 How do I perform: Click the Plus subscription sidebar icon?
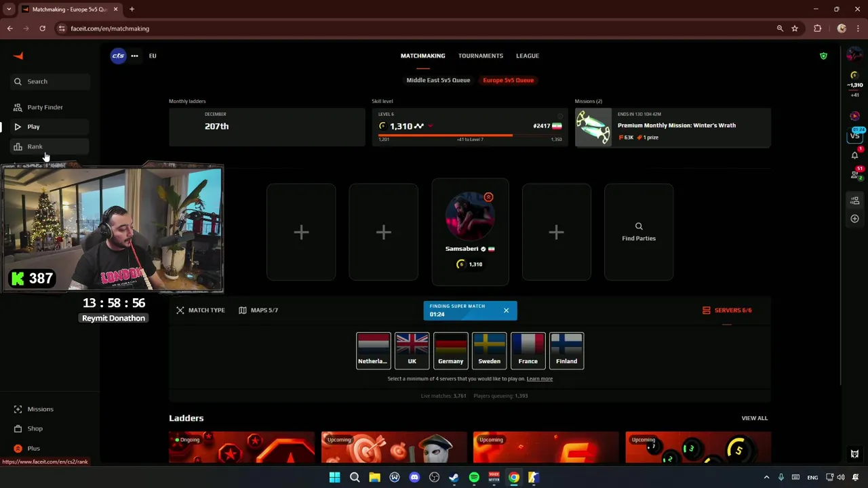[18, 448]
